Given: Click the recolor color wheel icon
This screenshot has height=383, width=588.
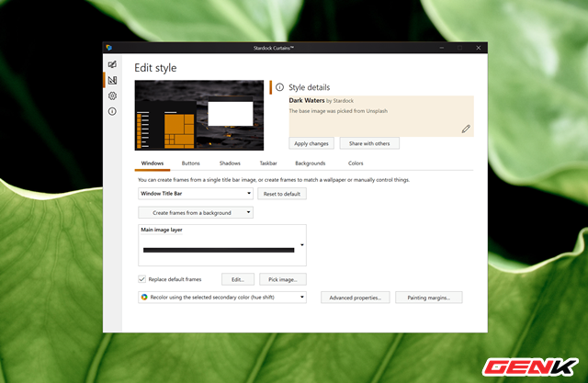Looking at the screenshot, I should pyautogui.click(x=144, y=298).
